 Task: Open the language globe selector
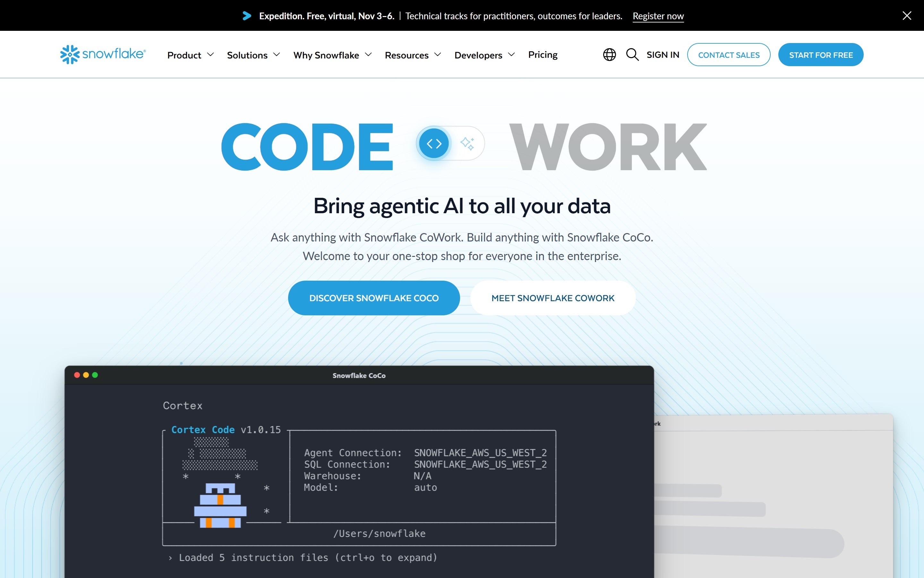click(x=609, y=55)
